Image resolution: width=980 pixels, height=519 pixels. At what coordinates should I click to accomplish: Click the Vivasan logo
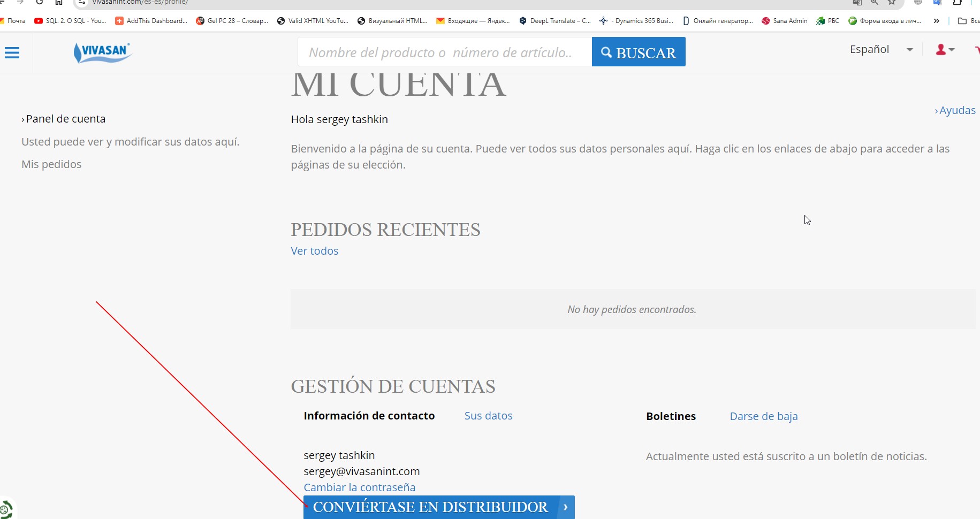coord(103,52)
